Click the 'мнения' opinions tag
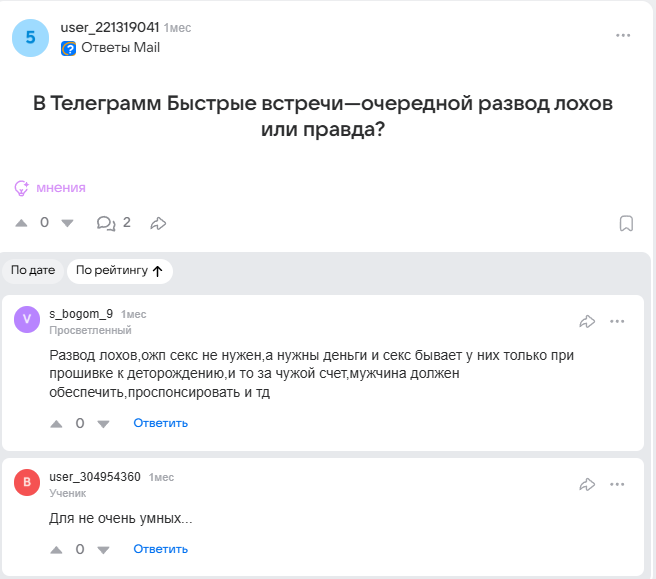Screen dimensions: 656x579 [50, 187]
